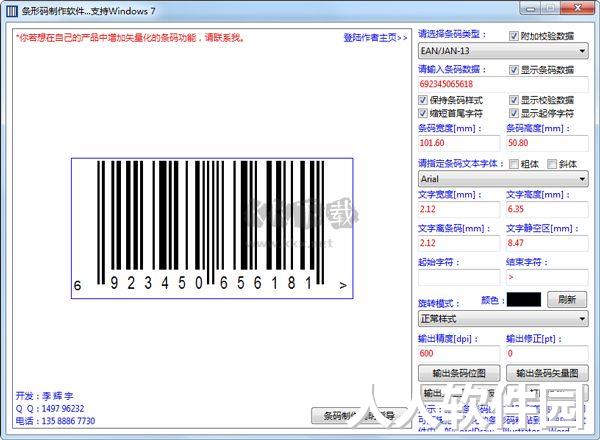Click the barcode width field 101.60
This screenshot has width=600, height=440.
[x=459, y=143]
